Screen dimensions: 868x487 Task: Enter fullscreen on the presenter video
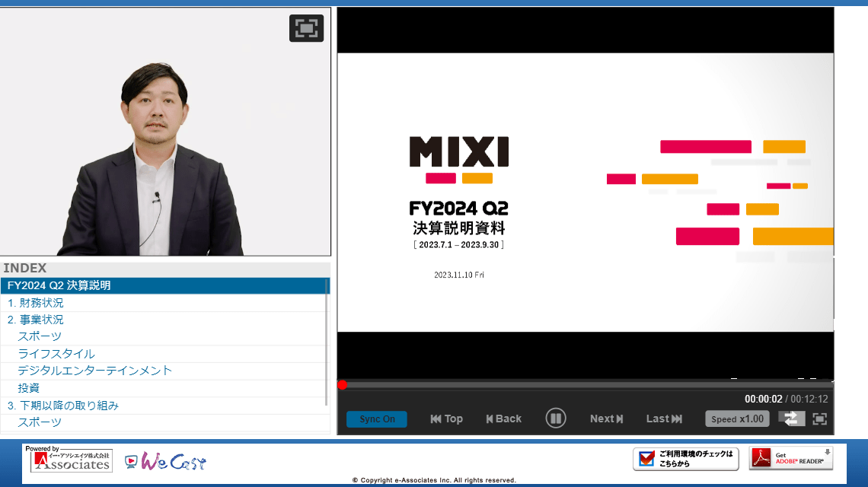(306, 28)
